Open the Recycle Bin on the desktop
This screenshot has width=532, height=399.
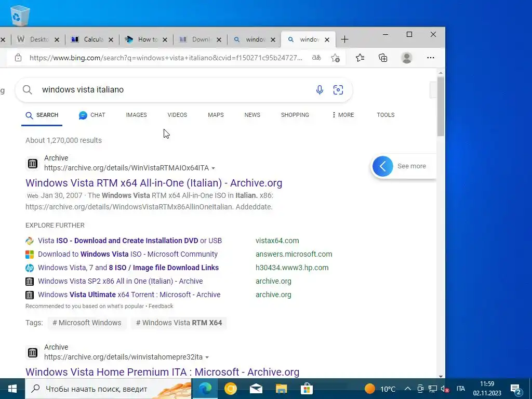pyautogui.click(x=20, y=15)
